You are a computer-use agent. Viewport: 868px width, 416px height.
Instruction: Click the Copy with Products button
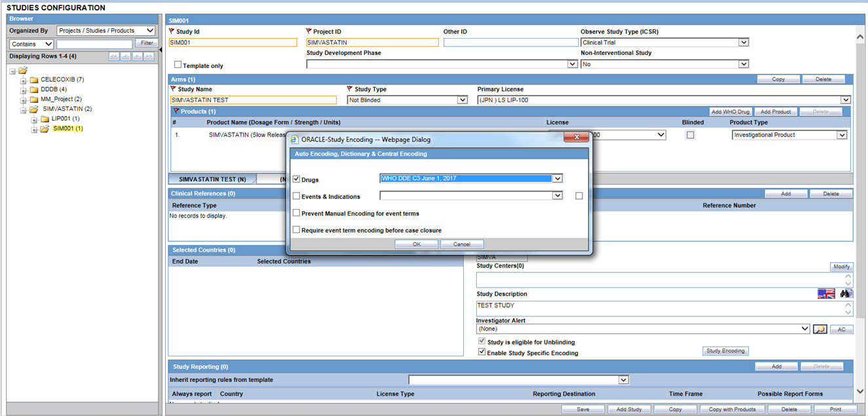click(x=732, y=409)
